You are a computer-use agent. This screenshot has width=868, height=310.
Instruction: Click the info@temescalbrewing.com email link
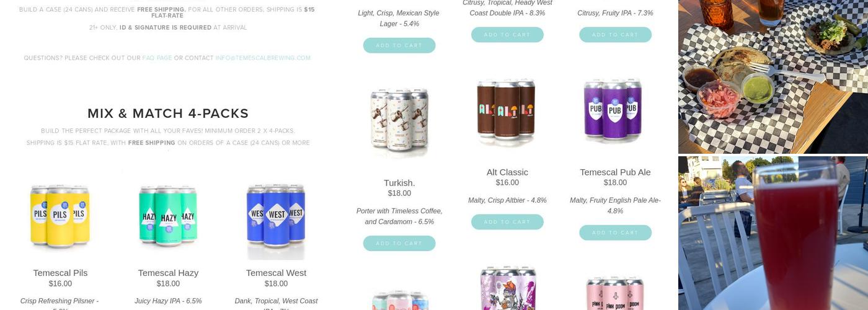pos(263,58)
